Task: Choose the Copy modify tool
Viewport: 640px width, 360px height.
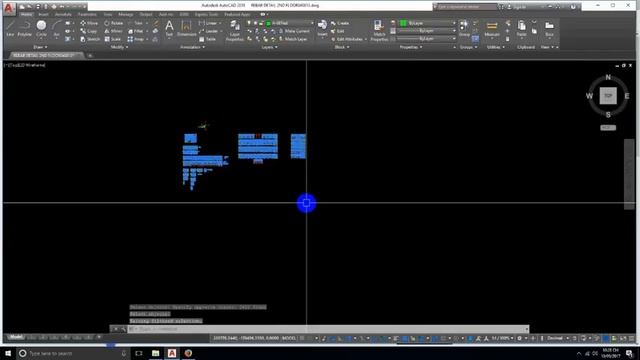Action: (89, 31)
